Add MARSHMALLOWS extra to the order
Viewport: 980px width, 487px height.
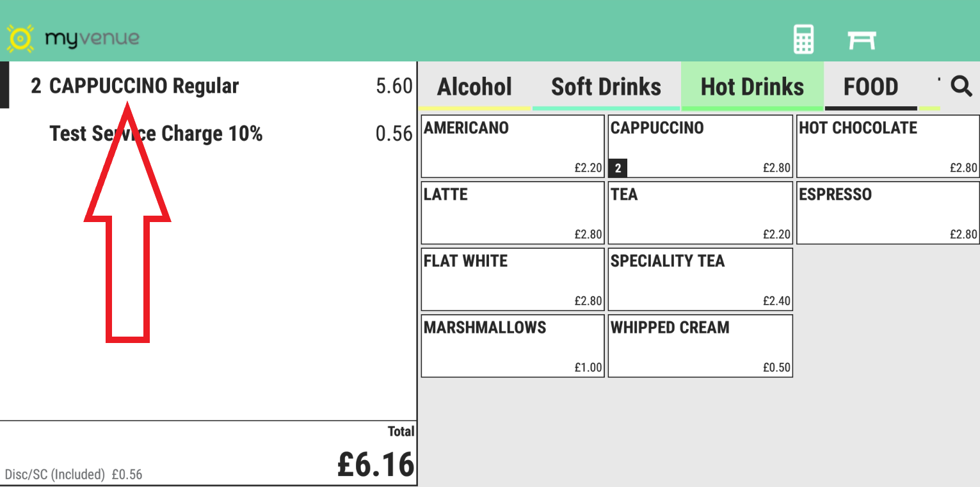coord(513,346)
